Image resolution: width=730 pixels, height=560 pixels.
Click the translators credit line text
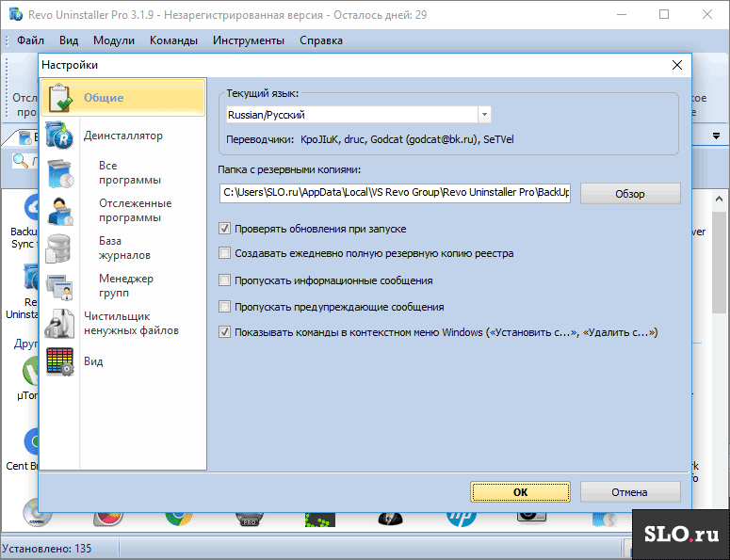coord(369,139)
